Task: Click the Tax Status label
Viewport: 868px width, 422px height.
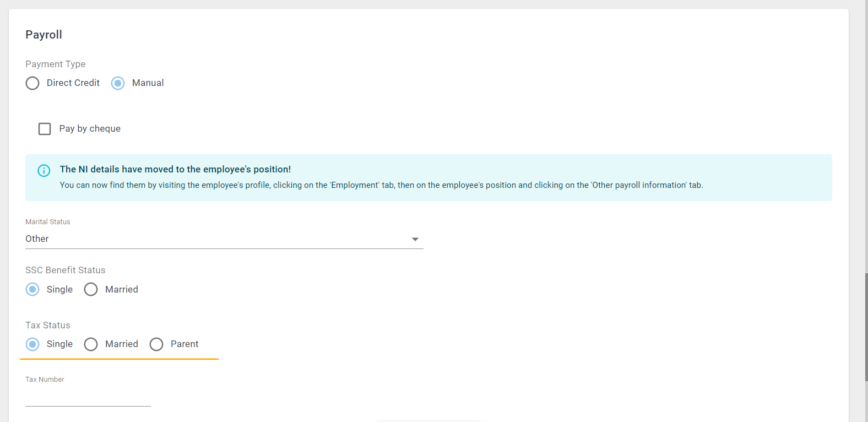Action: tap(48, 325)
